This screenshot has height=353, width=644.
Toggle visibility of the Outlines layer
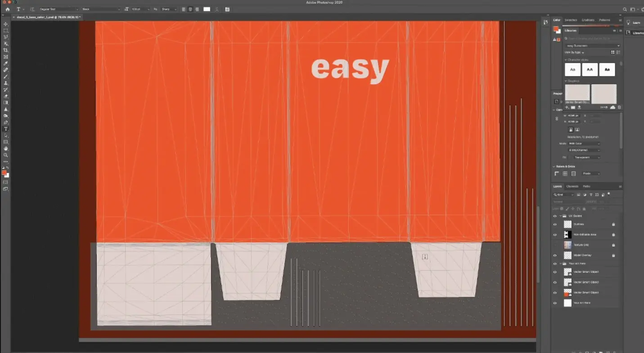click(554, 224)
